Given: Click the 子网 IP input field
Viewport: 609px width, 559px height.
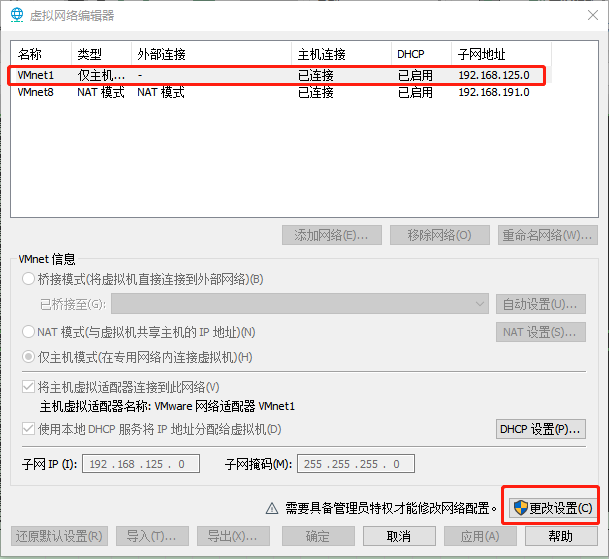Looking at the screenshot, I should pos(141,464).
